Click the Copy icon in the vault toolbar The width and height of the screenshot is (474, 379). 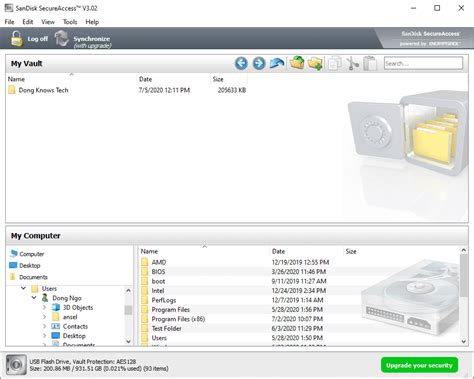click(334, 63)
